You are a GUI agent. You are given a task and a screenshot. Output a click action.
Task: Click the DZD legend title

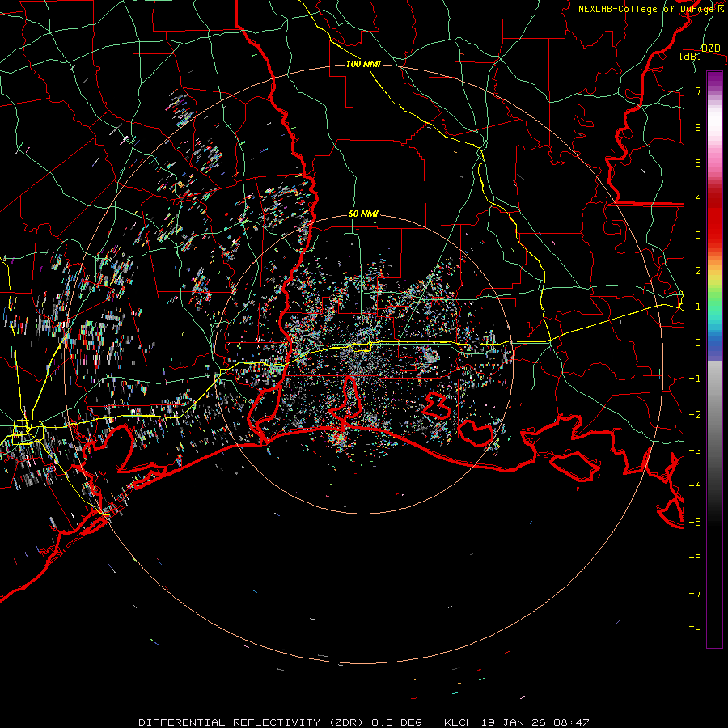[x=711, y=49]
